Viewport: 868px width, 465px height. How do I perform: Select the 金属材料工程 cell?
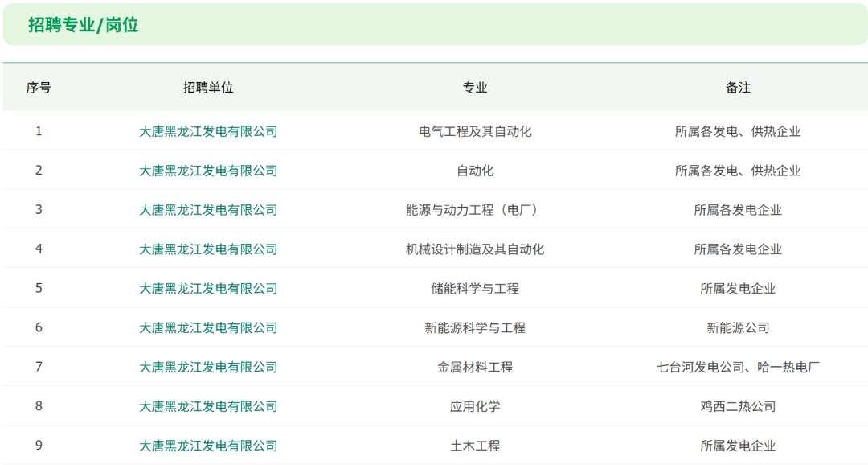475,368
